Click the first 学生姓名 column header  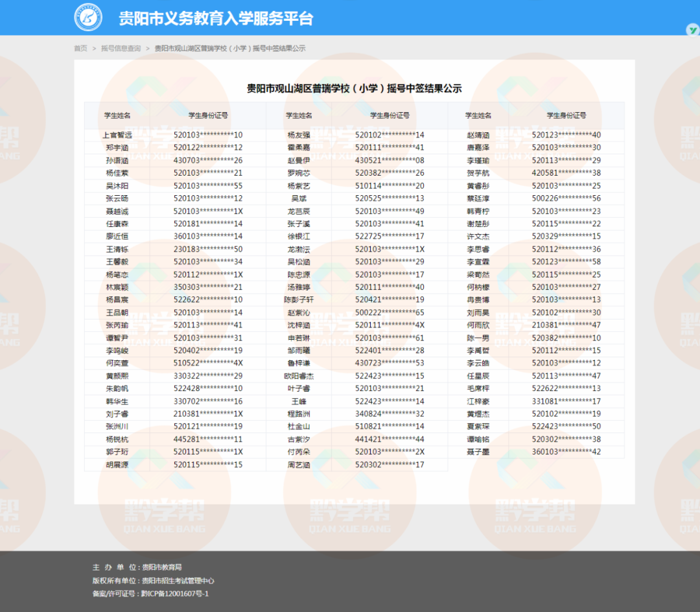coord(117,115)
